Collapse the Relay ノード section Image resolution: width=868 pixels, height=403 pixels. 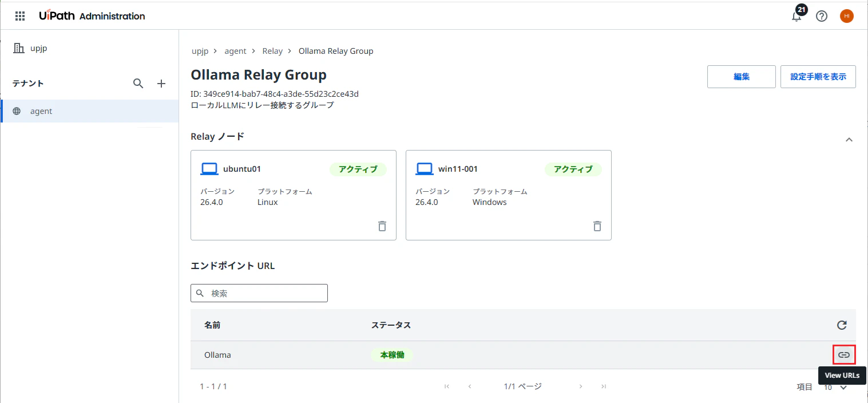pos(849,139)
